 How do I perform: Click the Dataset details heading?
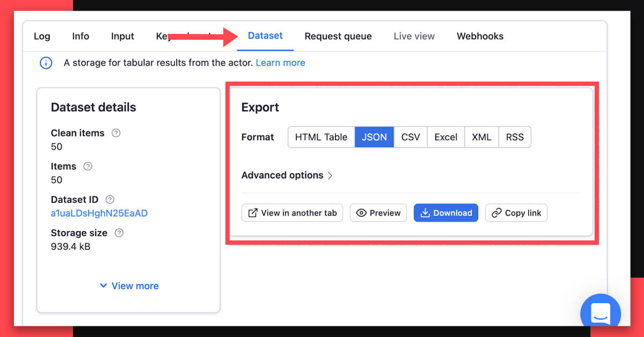coord(93,107)
